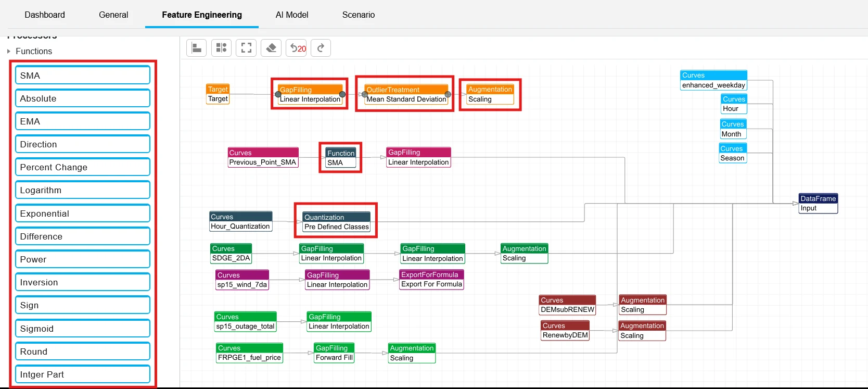Open the Scenario tab
This screenshot has height=389, width=868.
click(359, 15)
